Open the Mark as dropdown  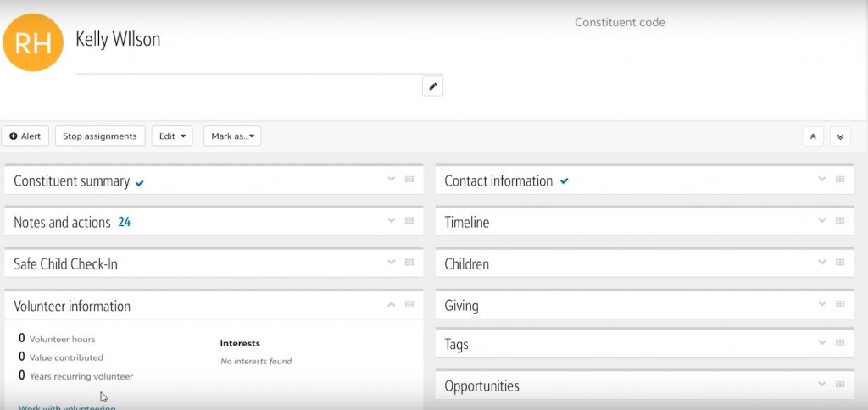(232, 136)
